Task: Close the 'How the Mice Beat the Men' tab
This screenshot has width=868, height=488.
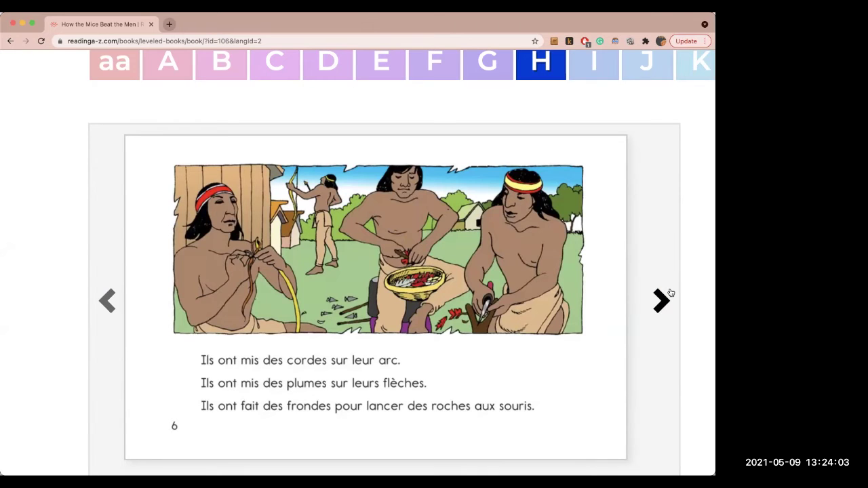Action: [x=151, y=24]
